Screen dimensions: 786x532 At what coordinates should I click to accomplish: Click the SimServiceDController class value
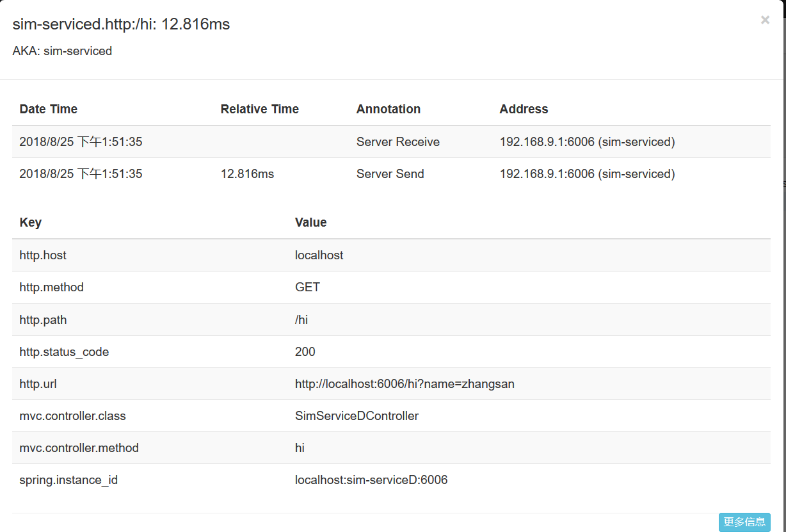[x=357, y=416]
